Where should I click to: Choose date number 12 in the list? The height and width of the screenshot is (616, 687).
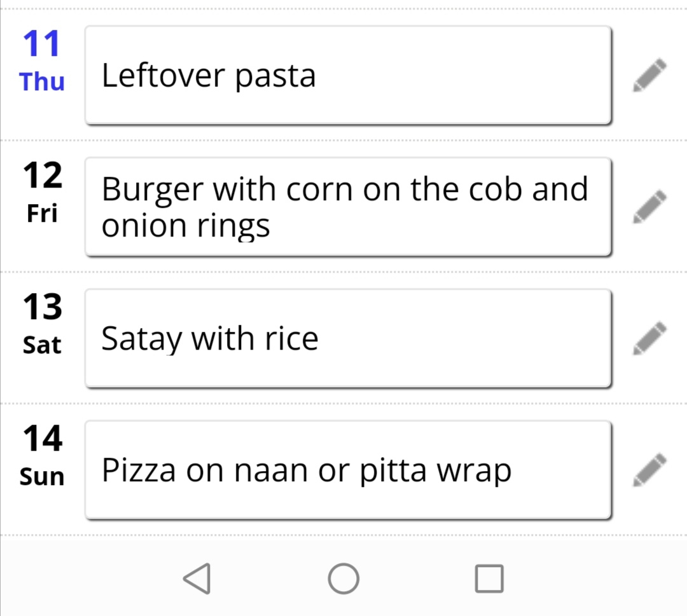coord(43,175)
